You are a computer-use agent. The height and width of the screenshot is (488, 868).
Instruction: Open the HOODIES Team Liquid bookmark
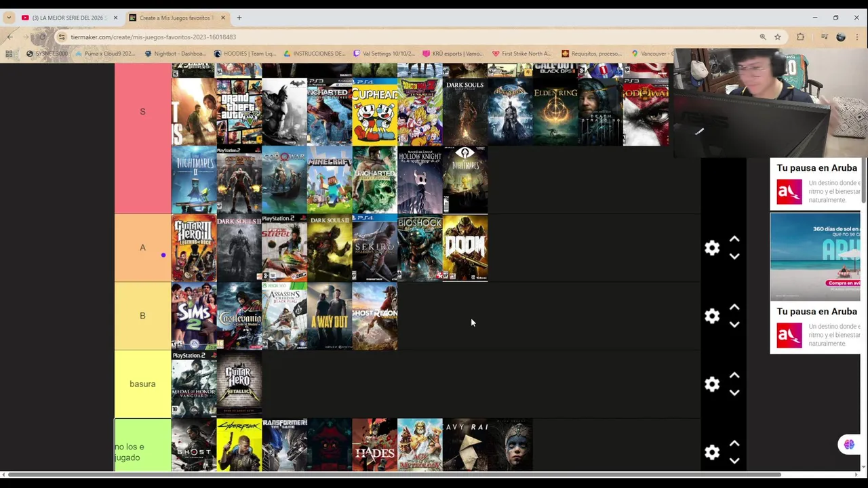[x=244, y=54]
